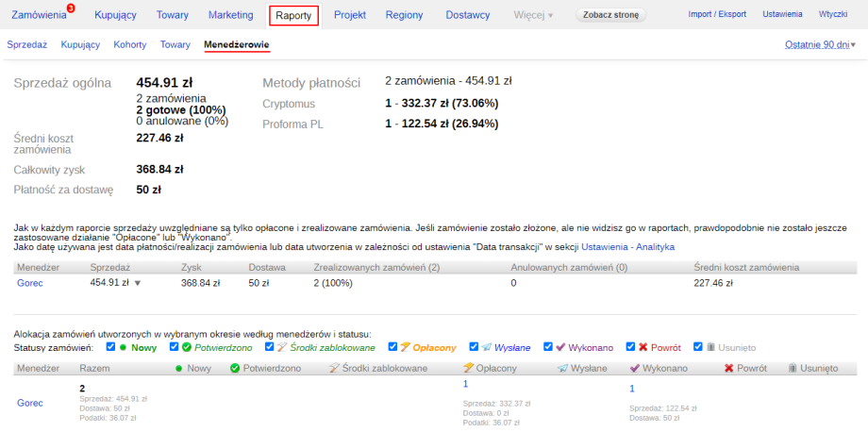This screenshot has height=432, width=868.
Task: Uncheck the Nowy status checkbox
Action: coord(111,346)
